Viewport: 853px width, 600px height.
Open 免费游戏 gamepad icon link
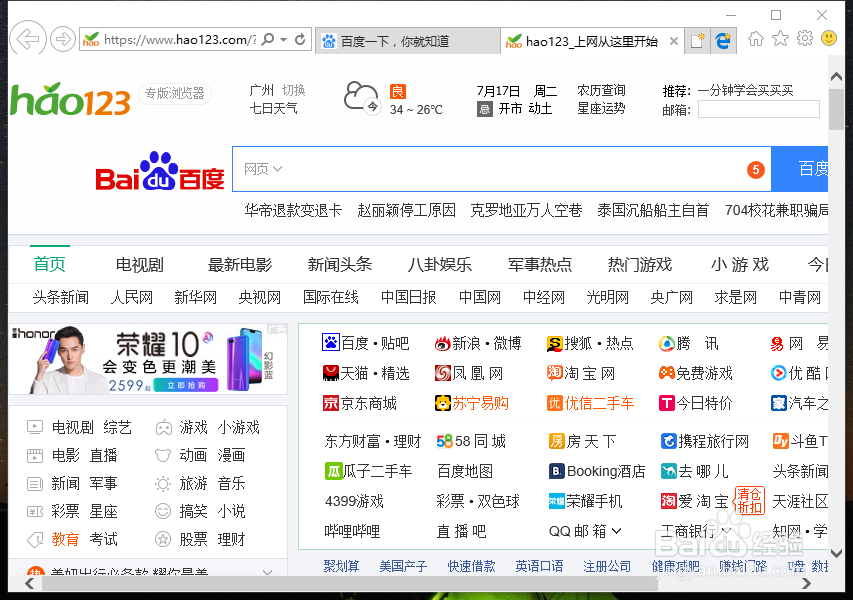click(666, 373)
